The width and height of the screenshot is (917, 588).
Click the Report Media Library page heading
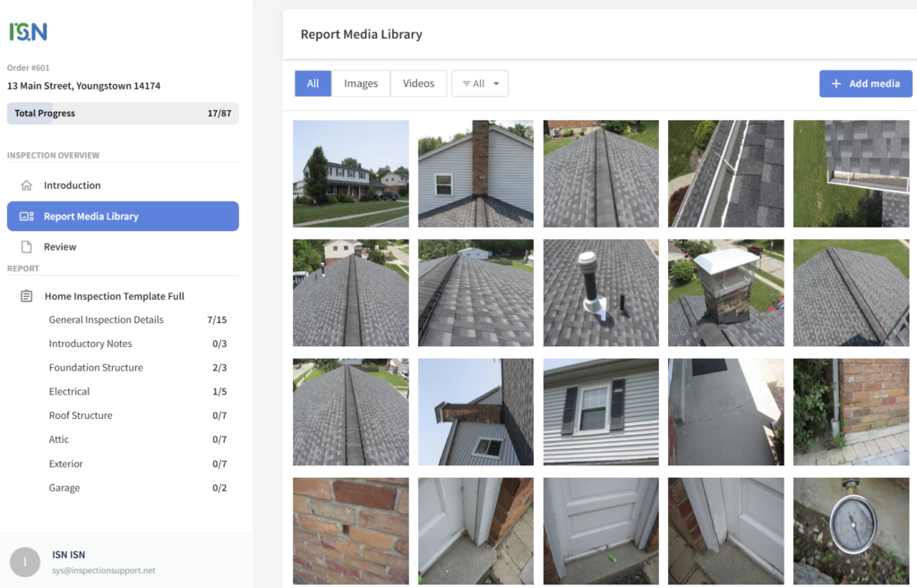tap(362, 35)
